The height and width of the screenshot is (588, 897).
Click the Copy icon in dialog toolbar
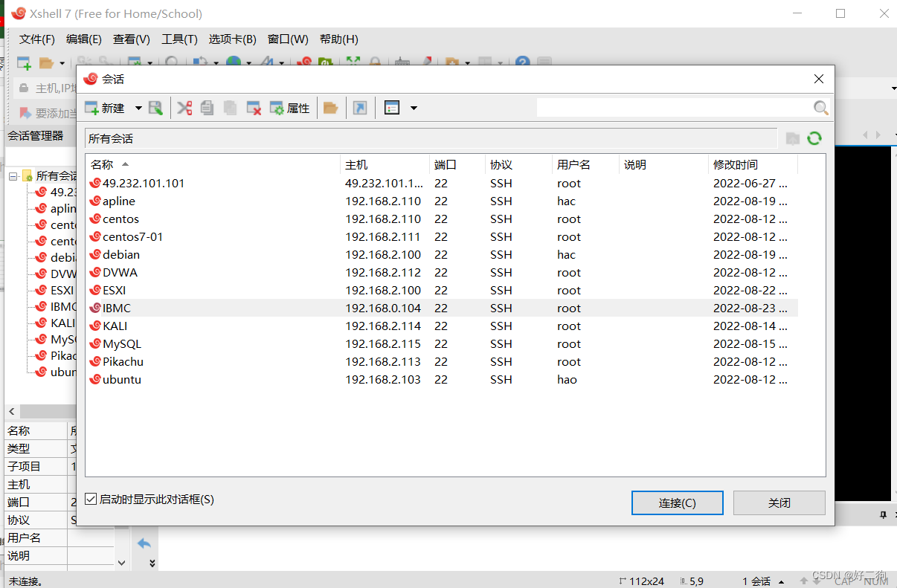[208, 109]
